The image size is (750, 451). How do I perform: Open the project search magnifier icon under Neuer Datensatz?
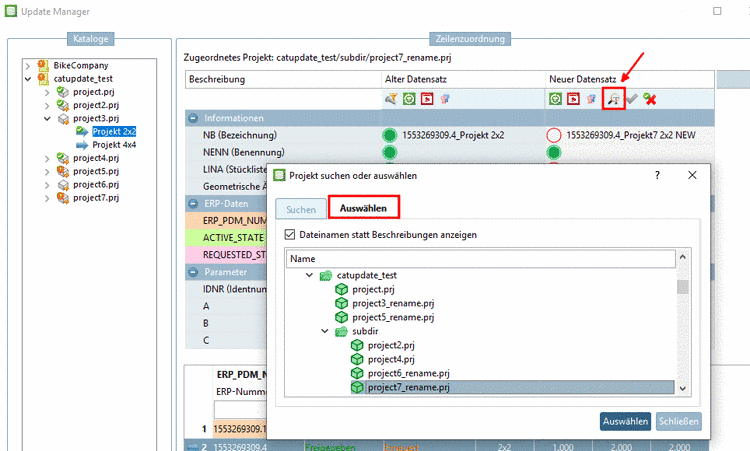pyautogui.click(x=614, y=99)
